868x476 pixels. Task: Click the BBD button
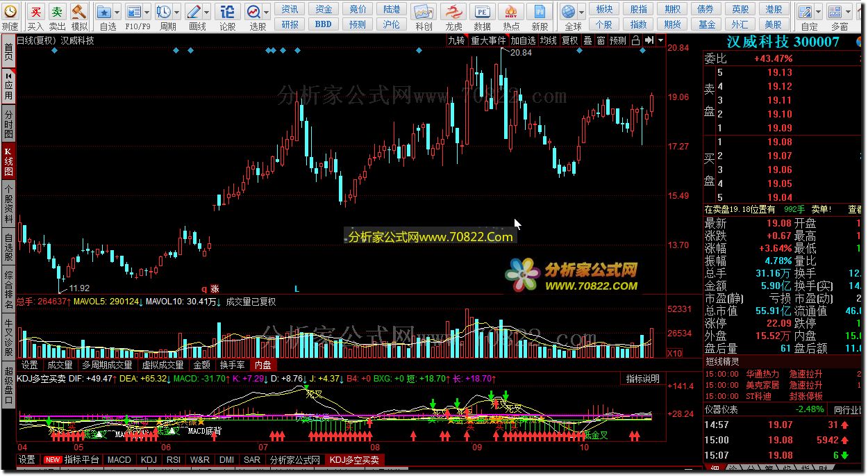pyautogui.click(x=324, y=24)
